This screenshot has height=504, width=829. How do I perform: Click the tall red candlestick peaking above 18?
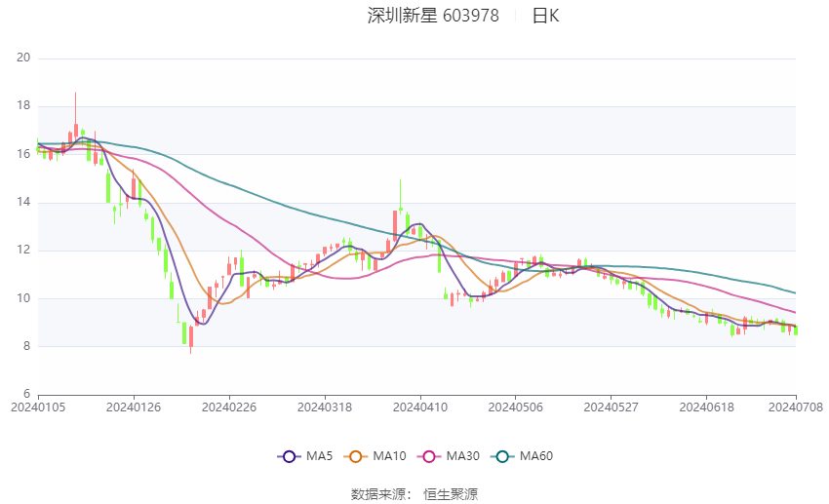76,131
